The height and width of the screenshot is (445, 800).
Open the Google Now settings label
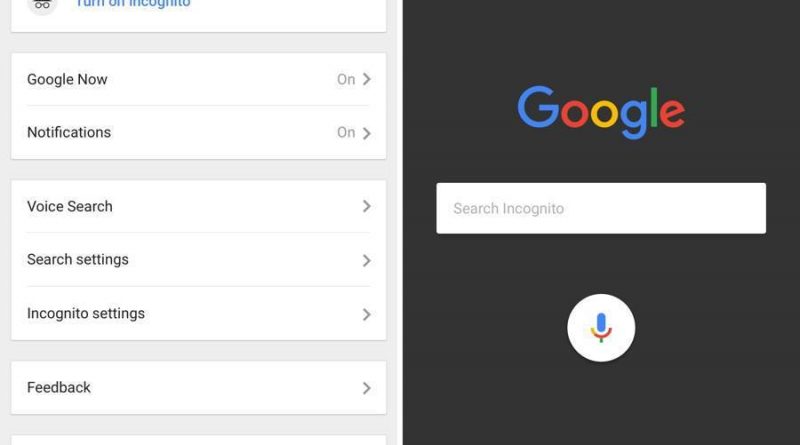pyautogui.click(x=67, y=80)
